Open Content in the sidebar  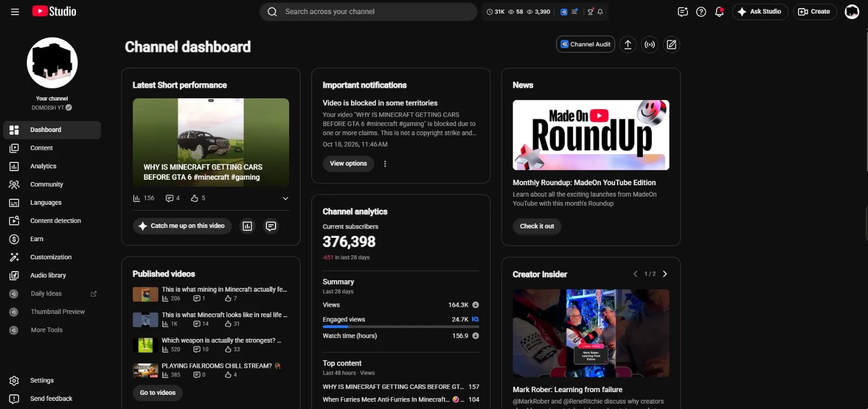point(52,148)
